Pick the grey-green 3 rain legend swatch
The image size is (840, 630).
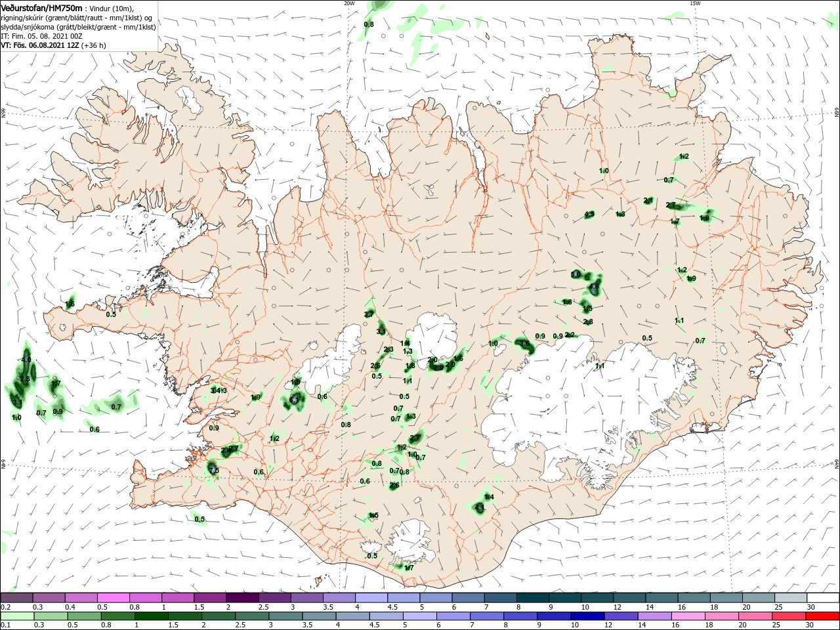click(285, 616)
